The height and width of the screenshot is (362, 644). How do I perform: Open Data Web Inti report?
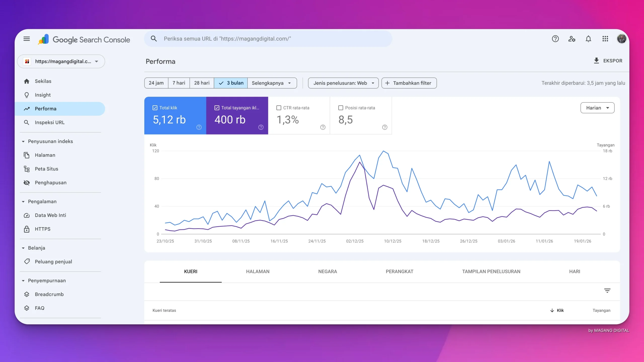[x=50, y=215]
